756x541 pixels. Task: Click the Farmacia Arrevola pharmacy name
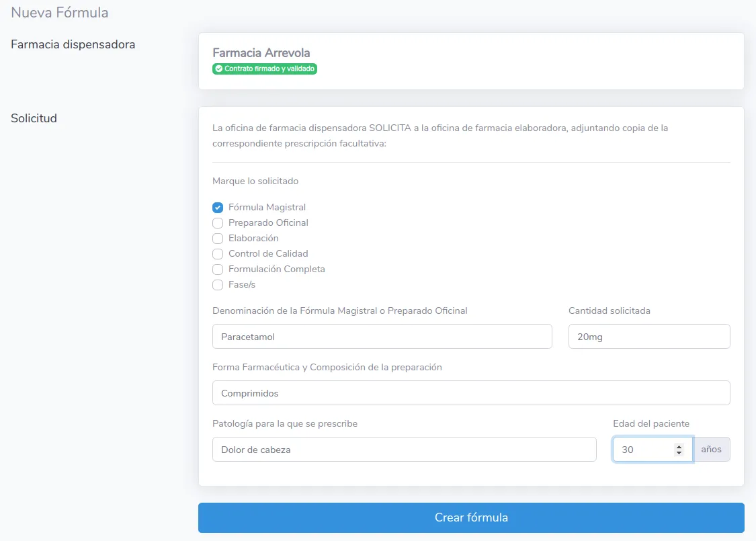(261, 52)
